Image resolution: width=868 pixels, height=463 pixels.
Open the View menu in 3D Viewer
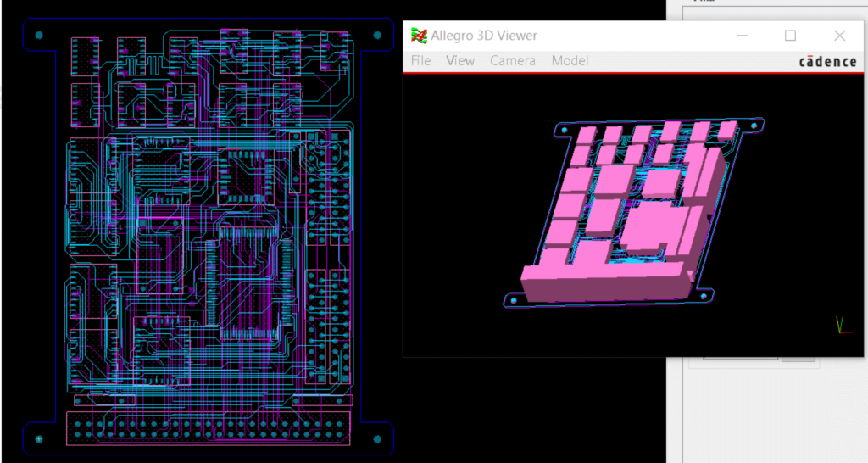point(460,61)
